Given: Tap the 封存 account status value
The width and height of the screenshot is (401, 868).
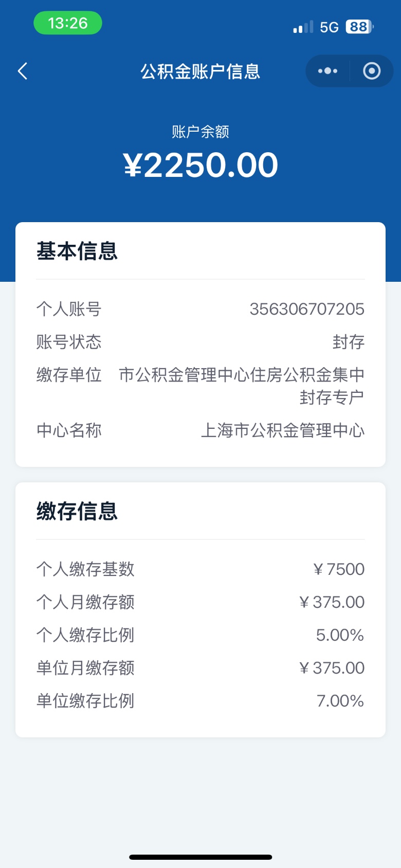Looking at the screenshot, I should tap(348, 342).
